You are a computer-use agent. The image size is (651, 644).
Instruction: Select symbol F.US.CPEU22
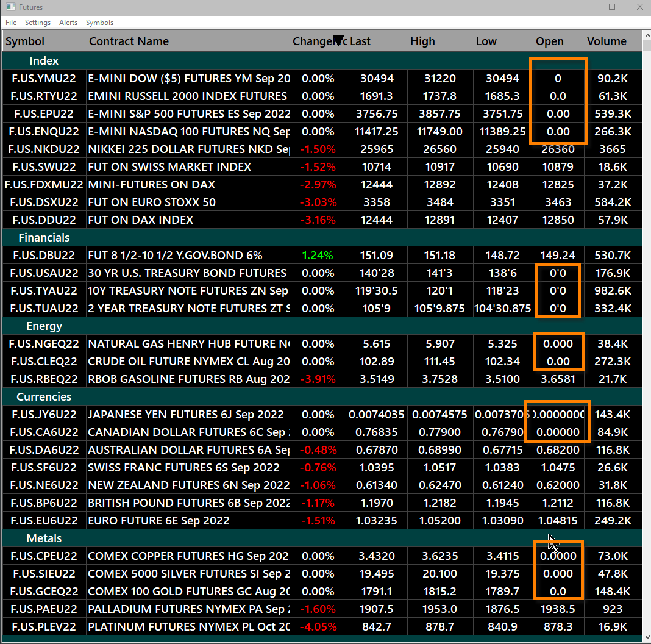click(44, 556)
